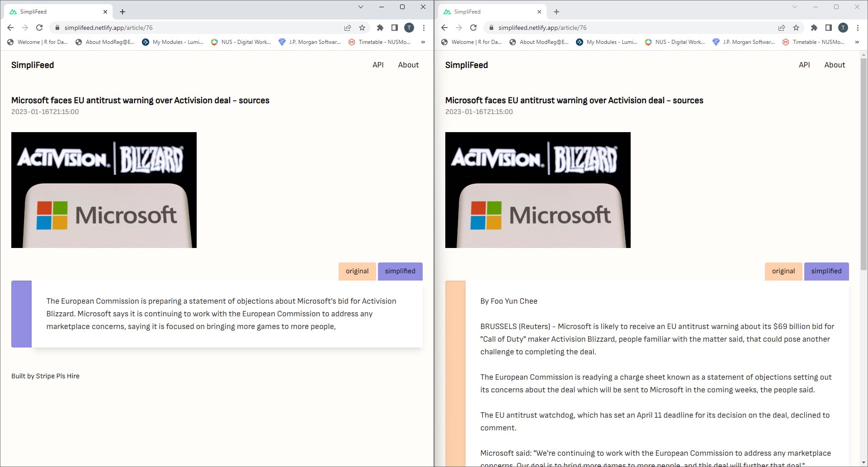Viewport: 868px width, 467px height.
Task: Open 'About ModReg@E...' bookmark in left window
Action: tap(105, 42)
